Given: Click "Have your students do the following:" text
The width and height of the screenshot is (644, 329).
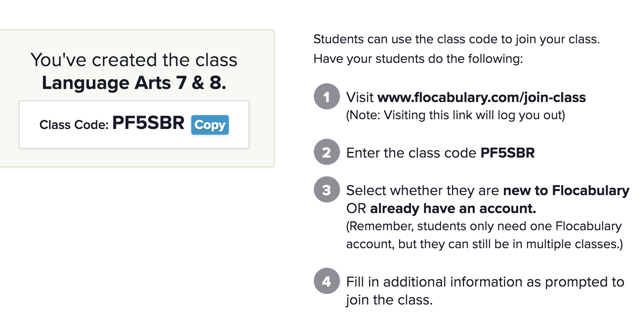Looking at the screenshot, I should coord(418,59).
